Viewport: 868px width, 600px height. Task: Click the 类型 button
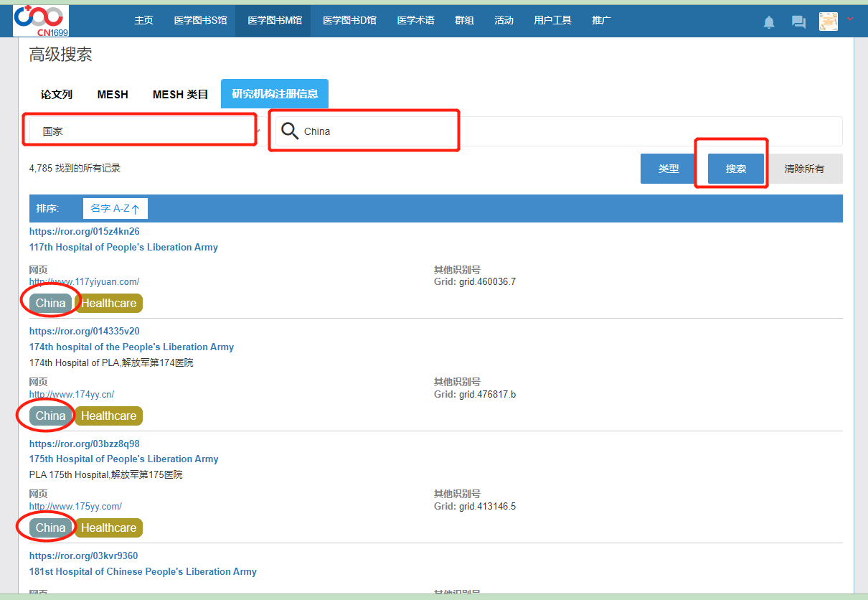pos(669,169)
